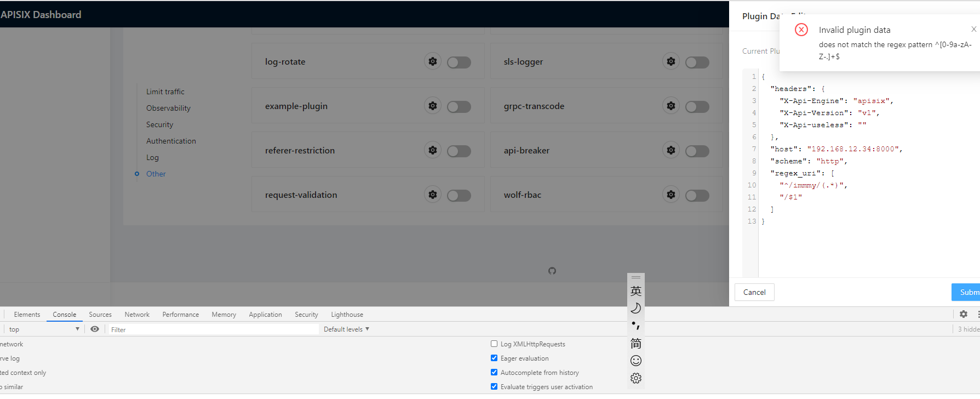Viewport: 980px width, 399px height.
Task: Open DevTools settings gear icon
Action: pyautogui.click(x=964, y=314)
